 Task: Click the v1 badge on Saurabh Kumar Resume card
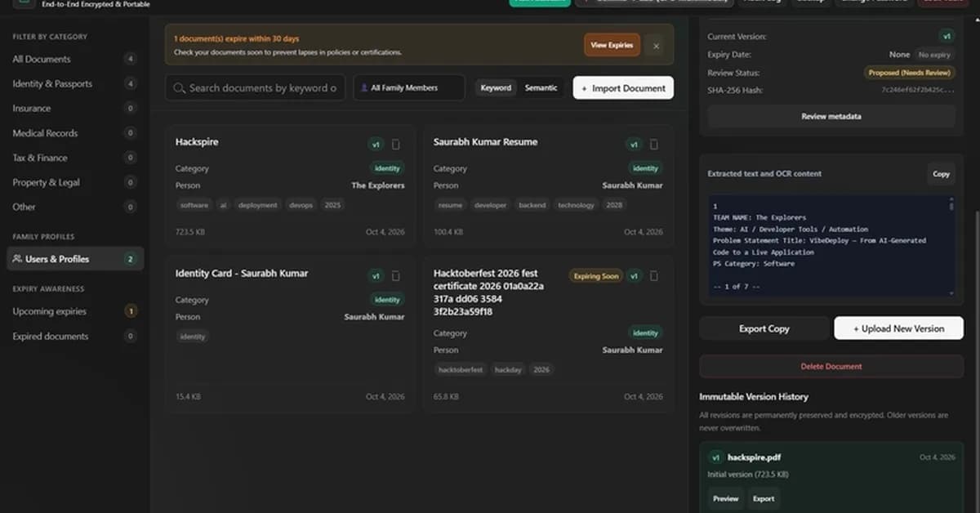click(634, 145)
